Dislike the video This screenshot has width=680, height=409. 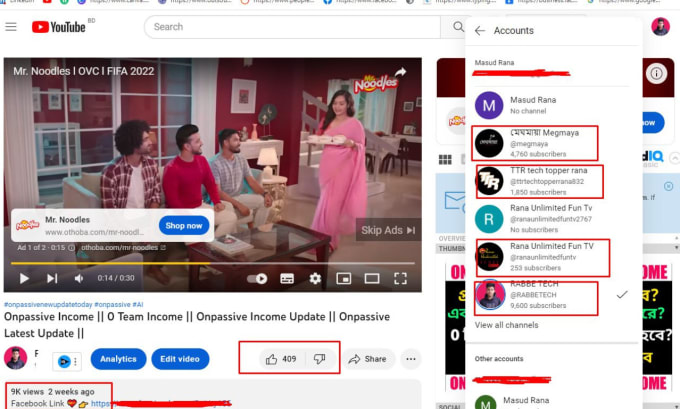point(320,359)
